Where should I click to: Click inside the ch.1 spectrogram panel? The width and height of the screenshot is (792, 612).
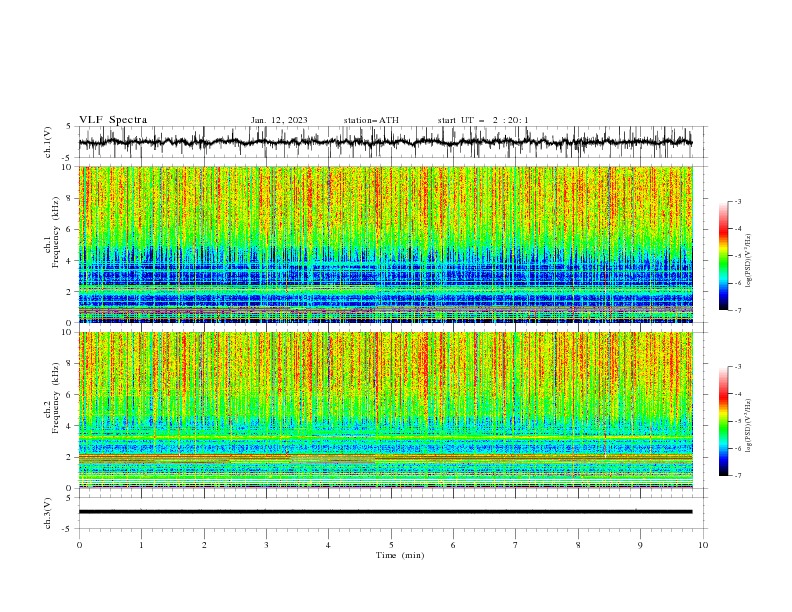click(385, 244)
